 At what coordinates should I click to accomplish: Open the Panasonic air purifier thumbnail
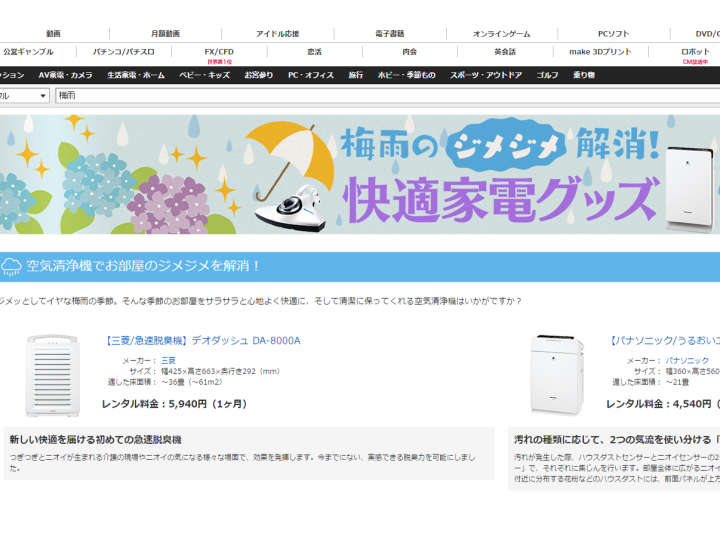557,375
